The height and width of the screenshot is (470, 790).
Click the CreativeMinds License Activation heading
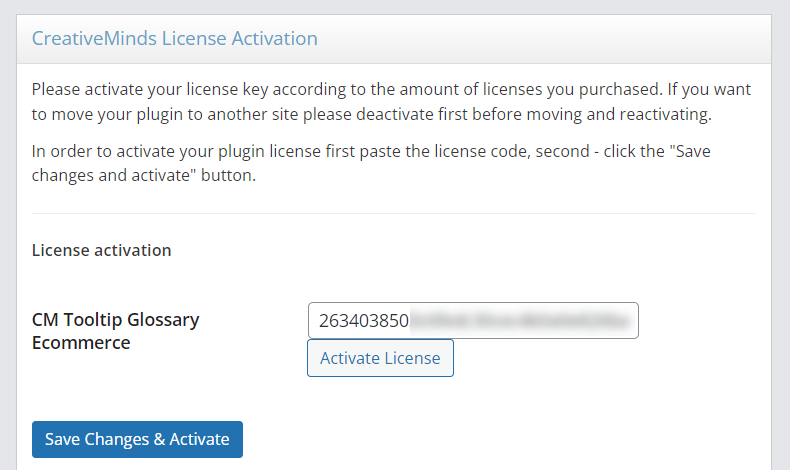[x=175, y=39]
